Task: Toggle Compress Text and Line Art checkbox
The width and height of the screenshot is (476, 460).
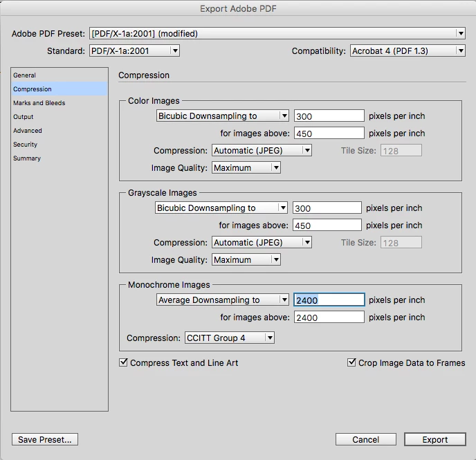Action: (123, 362)
